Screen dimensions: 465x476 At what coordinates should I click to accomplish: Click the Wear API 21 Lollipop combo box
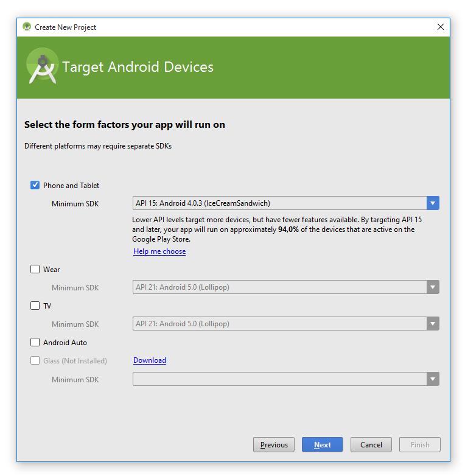point(286,287)
